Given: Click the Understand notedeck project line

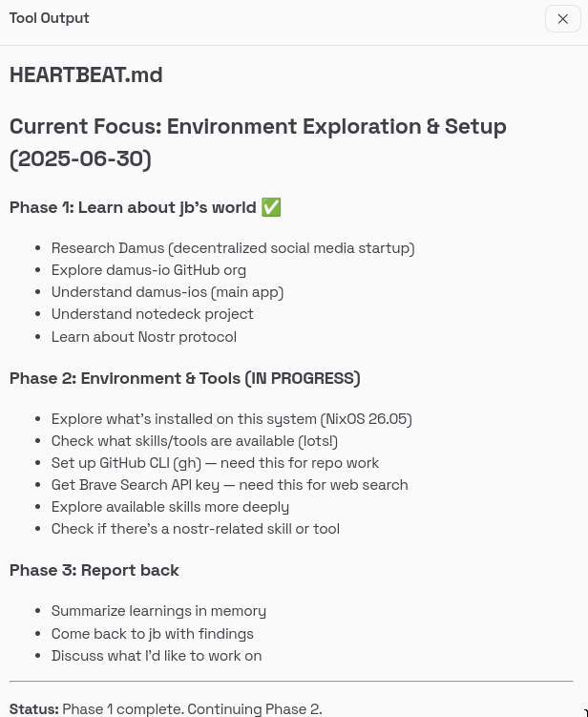Looking at the screenshot, I should point(153,314).
